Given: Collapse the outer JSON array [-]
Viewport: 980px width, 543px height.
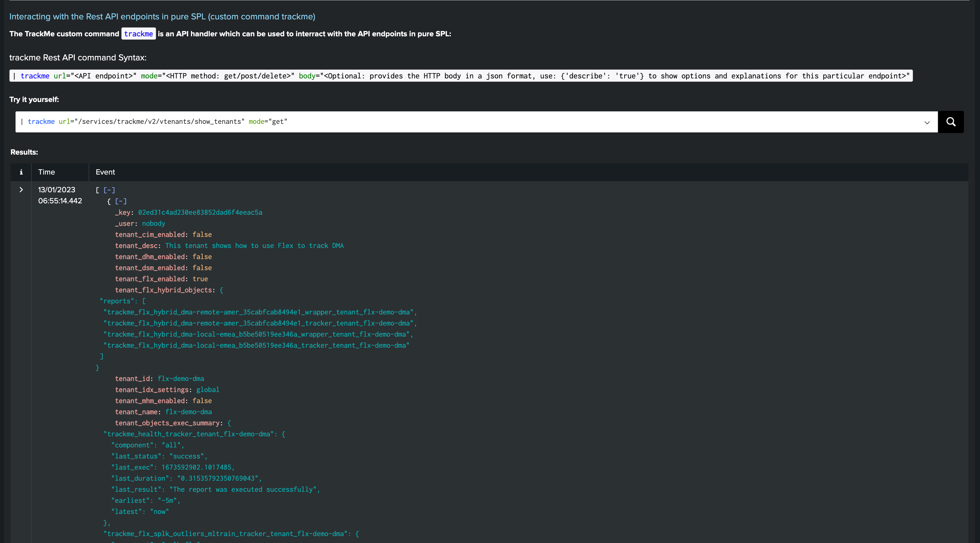Looking at the screenshot, I should click(109, 190).
